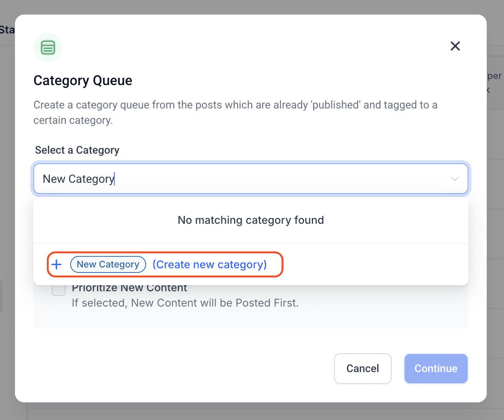Screen dimensions: 504x420
Task: Click the blue plus icon
Action: coord(56,264)
